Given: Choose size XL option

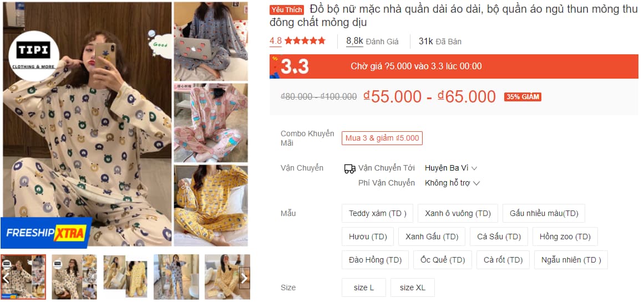Looking at the screenshot, I should [412, 287].
